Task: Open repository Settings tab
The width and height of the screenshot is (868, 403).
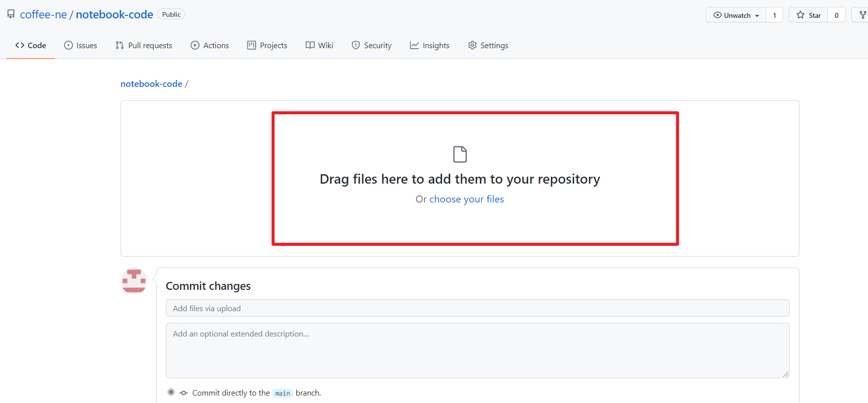Action: [x=488, y=45]
